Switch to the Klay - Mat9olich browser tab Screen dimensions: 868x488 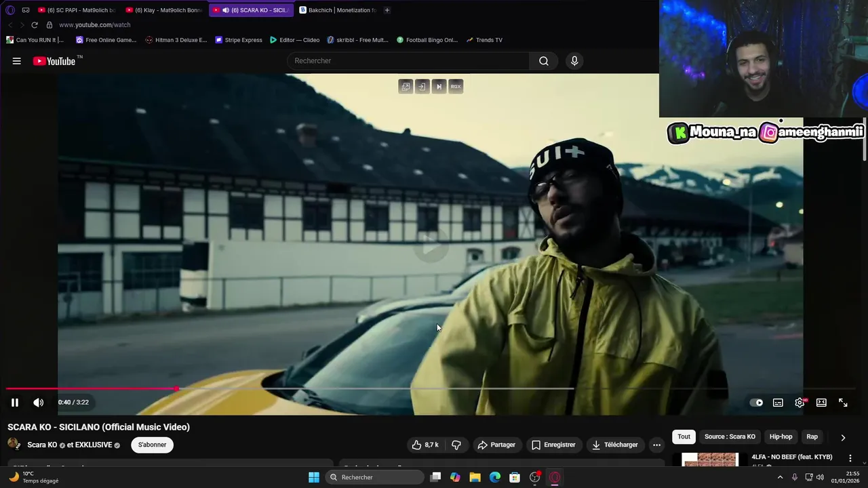click(164, 10)
